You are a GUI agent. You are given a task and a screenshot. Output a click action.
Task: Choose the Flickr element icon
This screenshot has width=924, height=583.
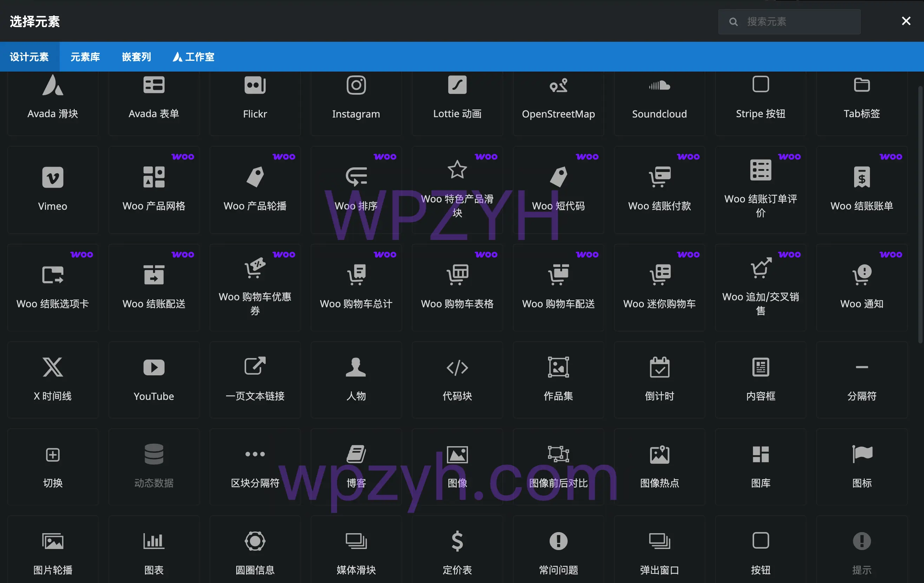pyautogui.click(x=255, y=85)
